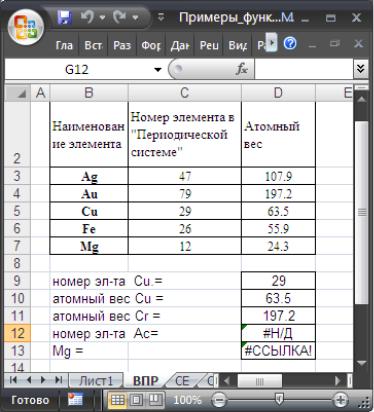
Task: Expand the formula bar with chevron
Action: click(360, 69)
